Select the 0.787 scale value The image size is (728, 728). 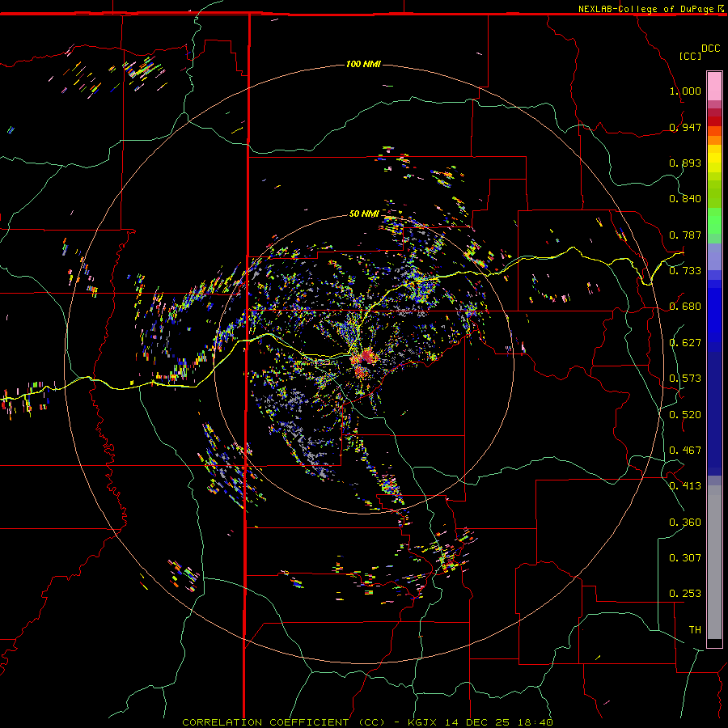pyautogui.click(x=685, y=235)
